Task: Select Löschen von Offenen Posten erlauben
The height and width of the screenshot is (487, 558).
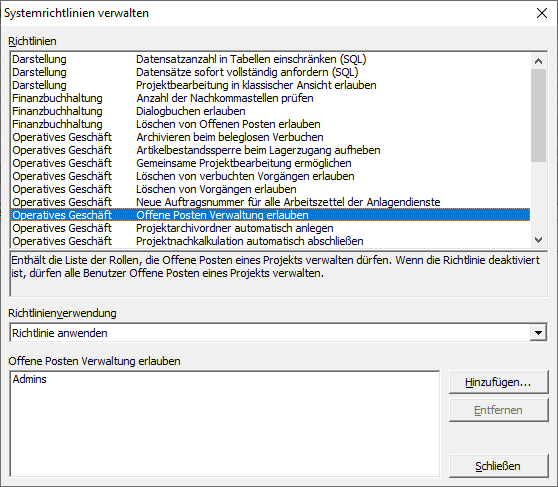Action: click(x=270, y=124)
